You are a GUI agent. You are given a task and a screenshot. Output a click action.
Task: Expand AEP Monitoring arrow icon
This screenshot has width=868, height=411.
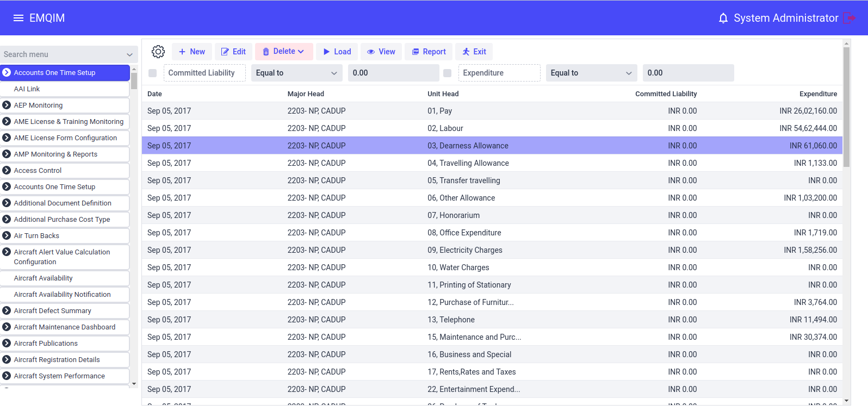coord(7,105)
